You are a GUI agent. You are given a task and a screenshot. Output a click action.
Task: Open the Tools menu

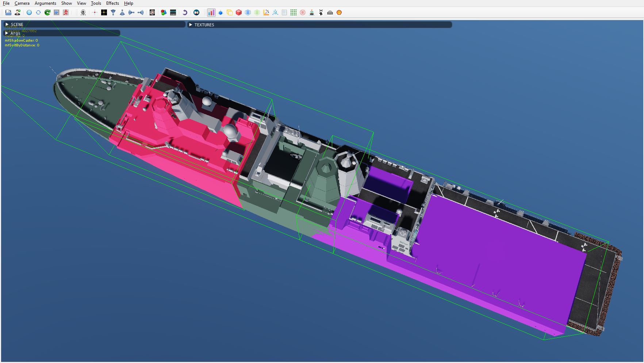pos(96,3)
